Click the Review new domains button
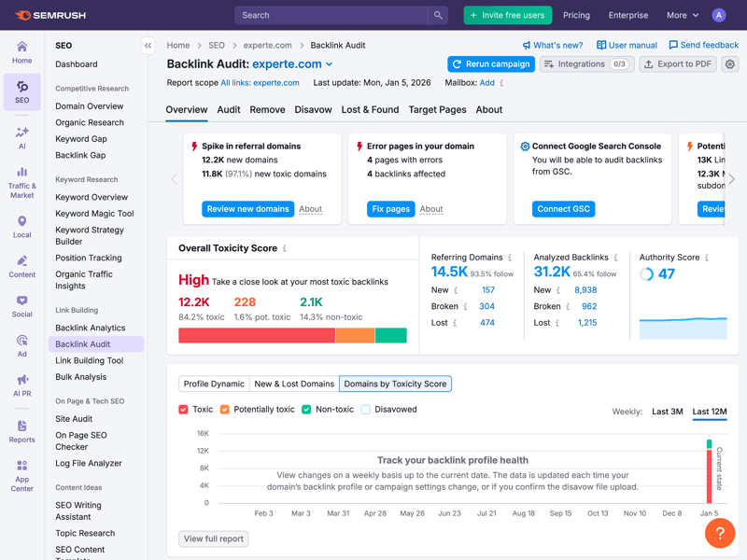Image resolution: width=747 pixels, height=560 pixels. pos(247,209)
